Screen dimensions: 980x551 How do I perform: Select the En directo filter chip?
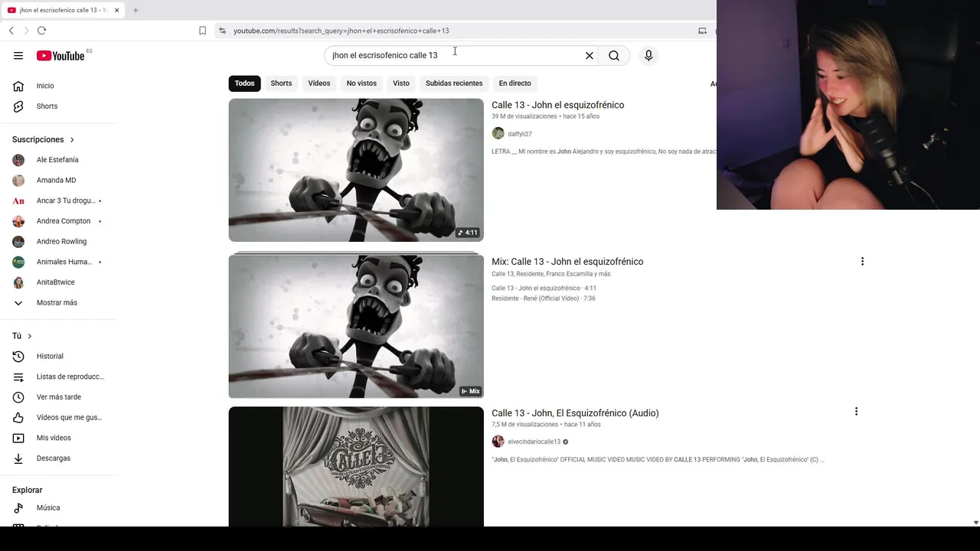coord(514,83)
